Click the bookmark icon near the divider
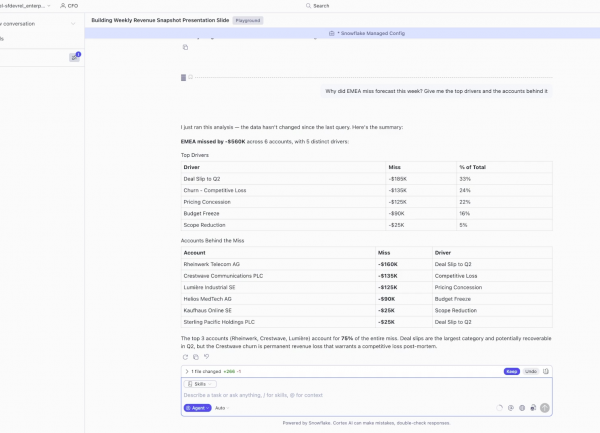The image size is (600, 433). pyautogui.click(x=191, y=77)
